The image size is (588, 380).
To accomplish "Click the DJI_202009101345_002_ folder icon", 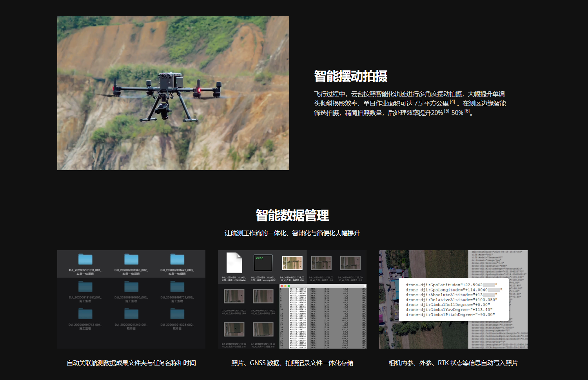I will pyautogui.click(x=131, y=259).
